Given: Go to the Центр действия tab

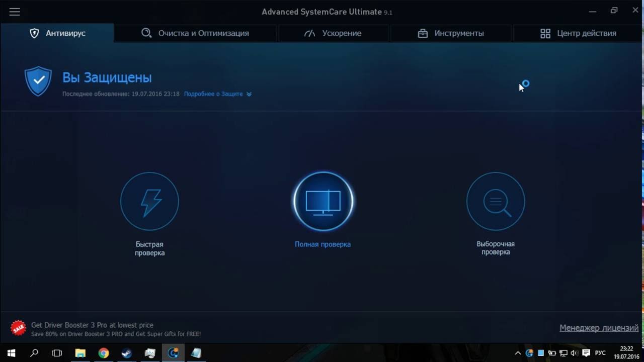Looking at the screenshot, I should point(578,33).
